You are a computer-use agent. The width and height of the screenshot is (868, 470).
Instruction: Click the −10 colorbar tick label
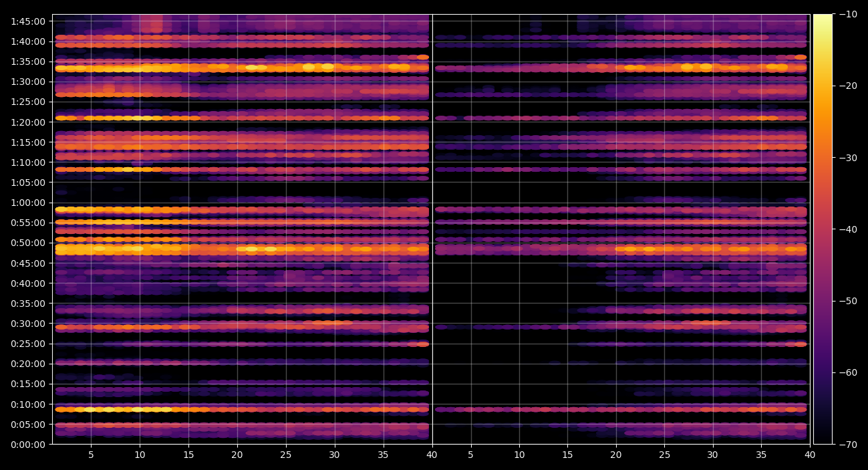(x=848, y=14)
